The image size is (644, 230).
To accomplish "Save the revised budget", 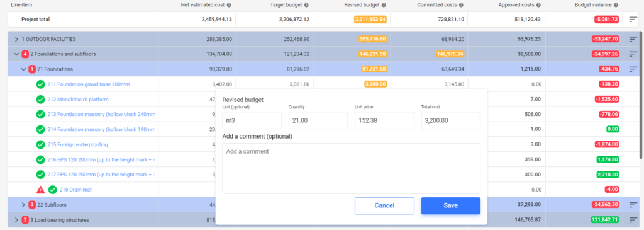I will pyautogui.click(x=450, y=205).
